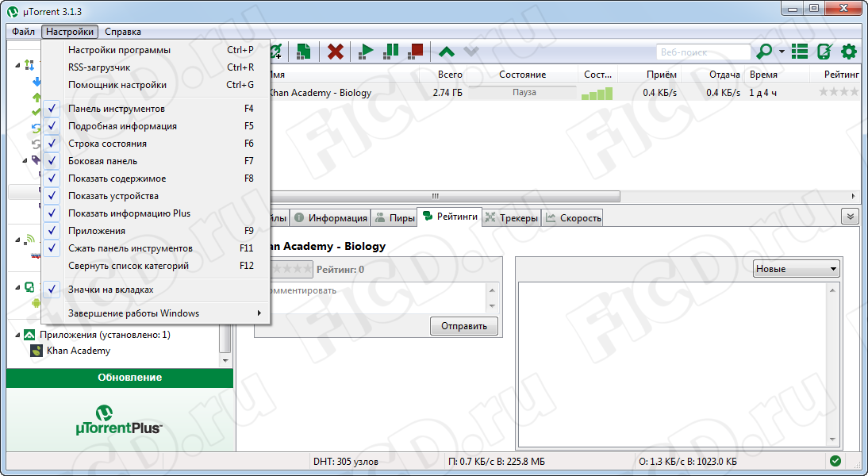Switch to the Информация tab
Viewport: 868px width, 476px height.
[x=331, y=218]
